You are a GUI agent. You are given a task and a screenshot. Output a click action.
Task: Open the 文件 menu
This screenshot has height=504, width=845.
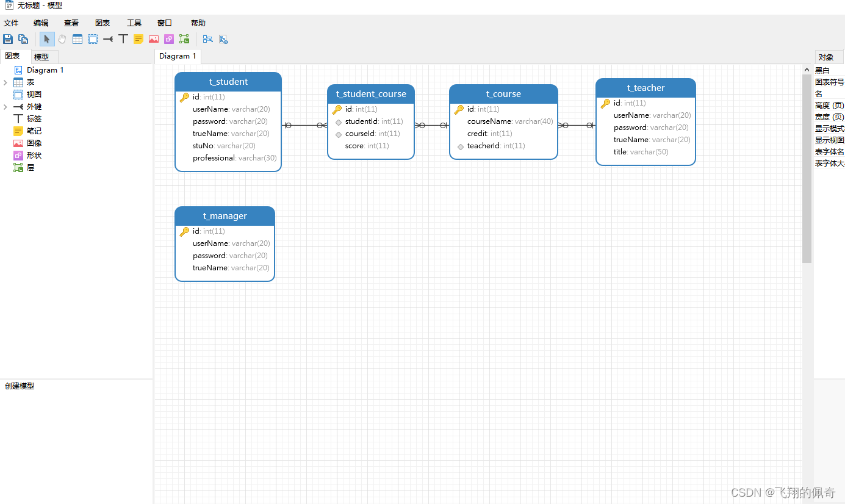[11, 23]
